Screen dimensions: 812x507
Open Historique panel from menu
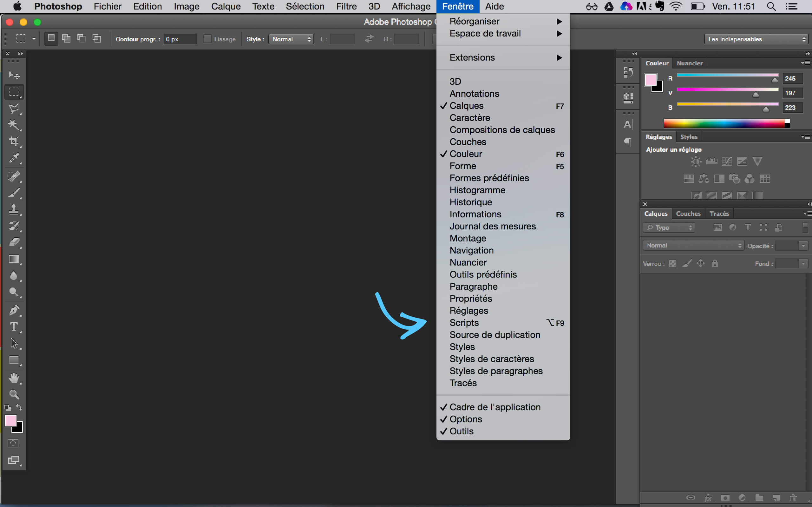coord(470,201)
